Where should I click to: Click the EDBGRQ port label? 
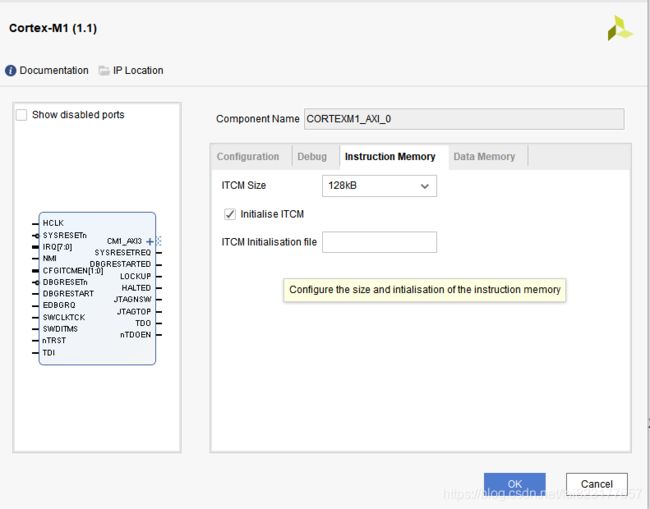(59, 305)
